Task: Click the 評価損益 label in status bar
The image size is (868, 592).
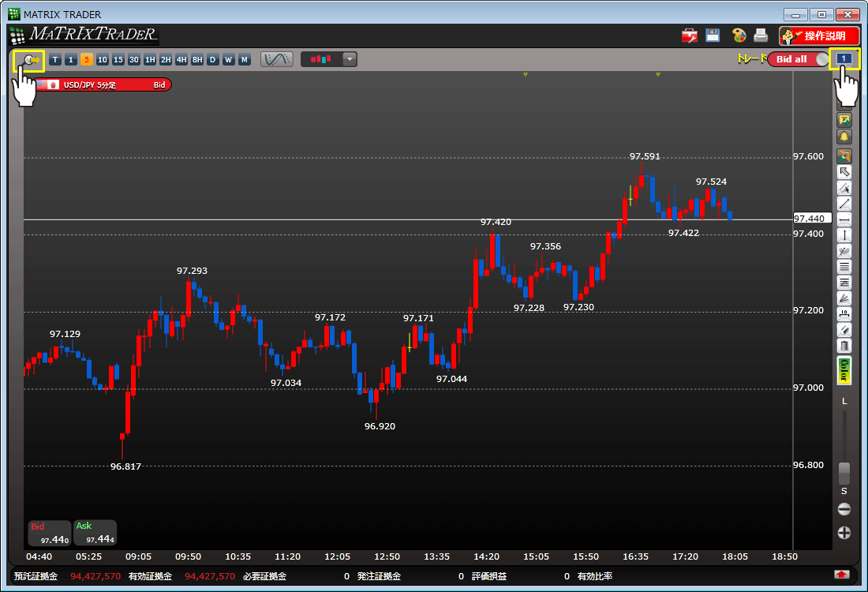Action: [489, 576]
